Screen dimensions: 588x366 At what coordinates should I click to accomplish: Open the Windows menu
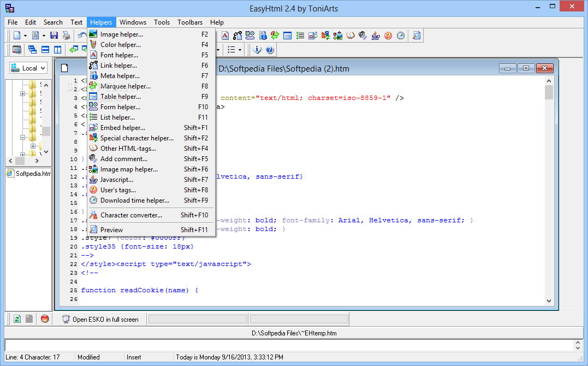pyautogui.click(x=133, y=22)
